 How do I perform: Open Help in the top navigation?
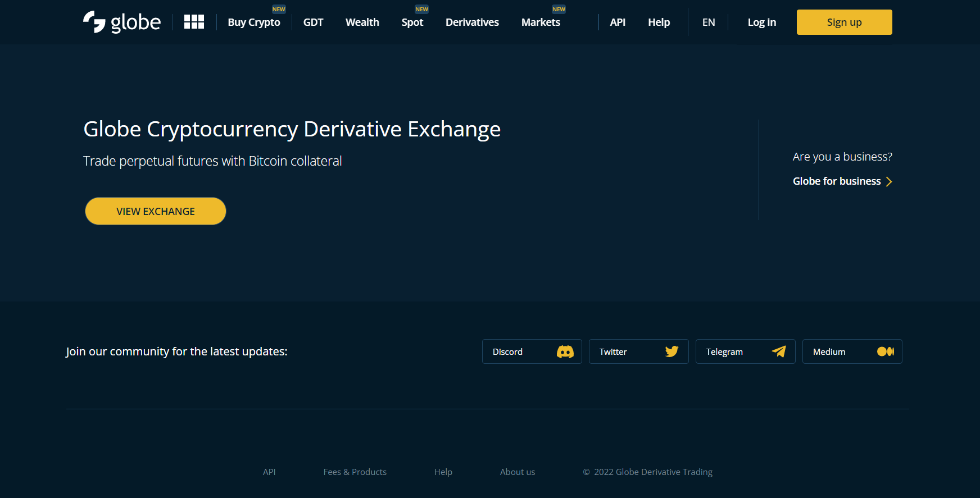tap(659, 22)
